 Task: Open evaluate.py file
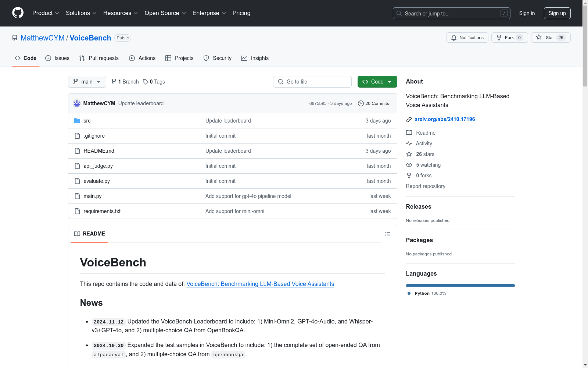(97, 181)
